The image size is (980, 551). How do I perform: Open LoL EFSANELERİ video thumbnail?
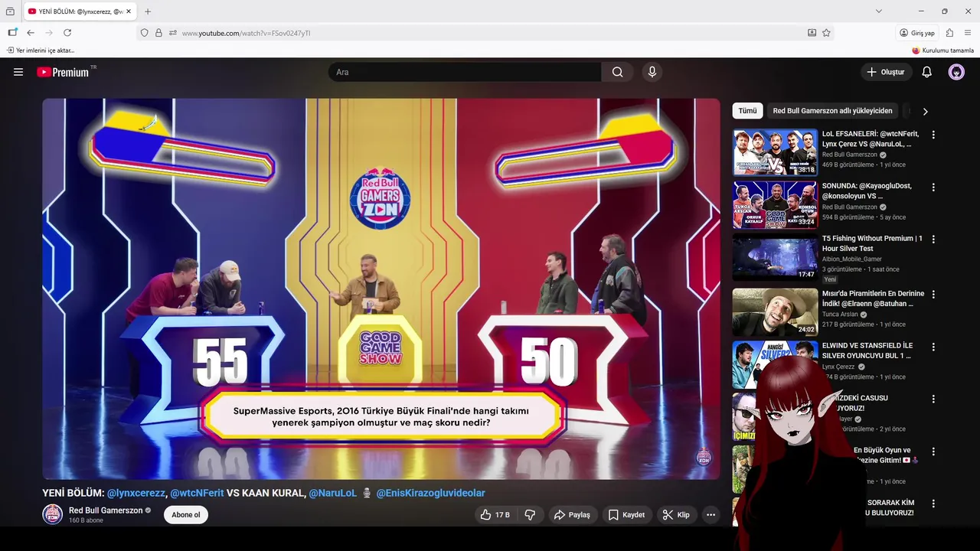775,152
